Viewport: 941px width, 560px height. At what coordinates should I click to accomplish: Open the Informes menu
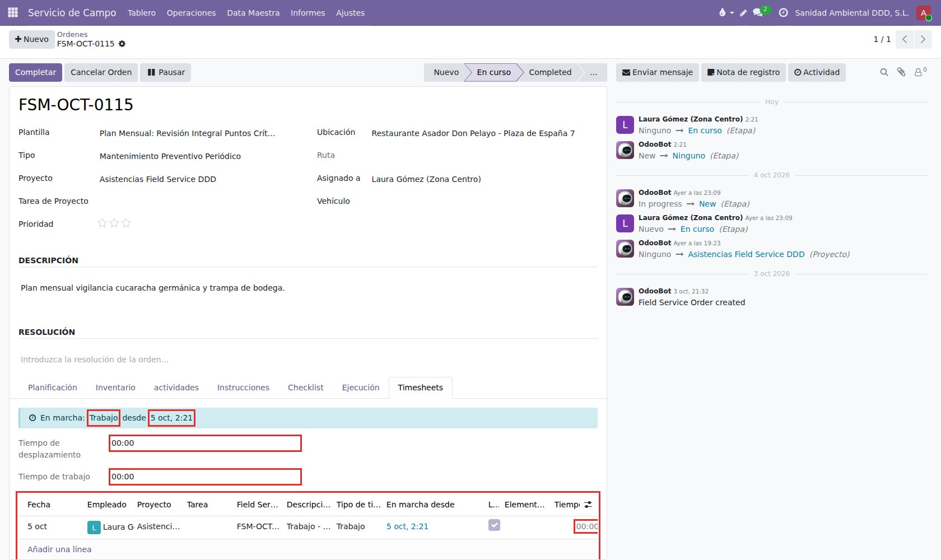[x=308, y=12]
